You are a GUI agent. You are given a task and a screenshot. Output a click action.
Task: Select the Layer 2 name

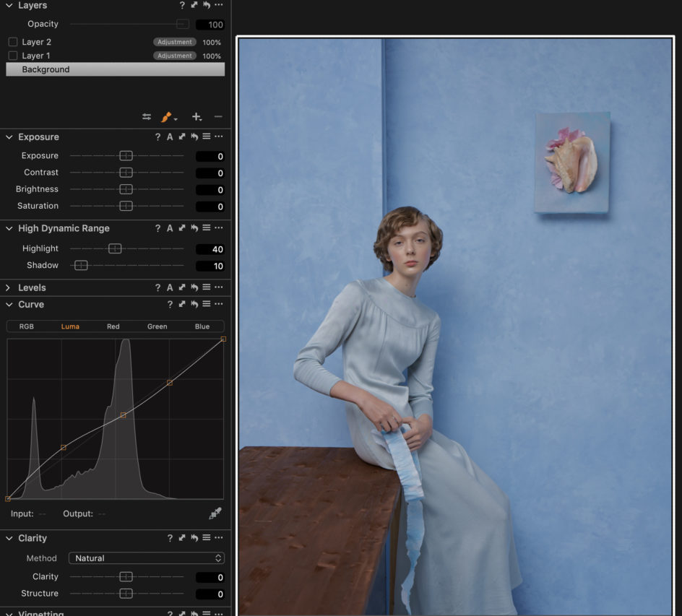(37, 42)
